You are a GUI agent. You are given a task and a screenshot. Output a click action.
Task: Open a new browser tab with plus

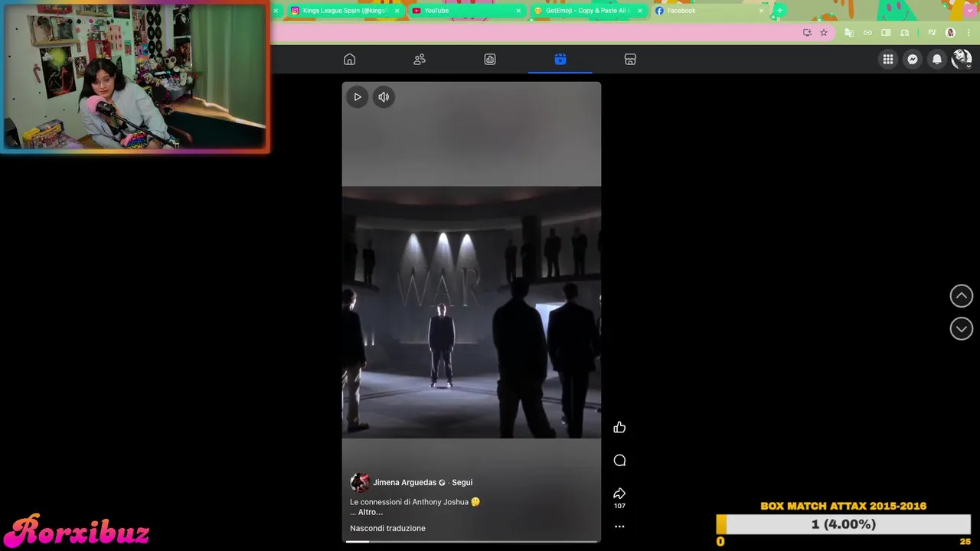(779, 11)
